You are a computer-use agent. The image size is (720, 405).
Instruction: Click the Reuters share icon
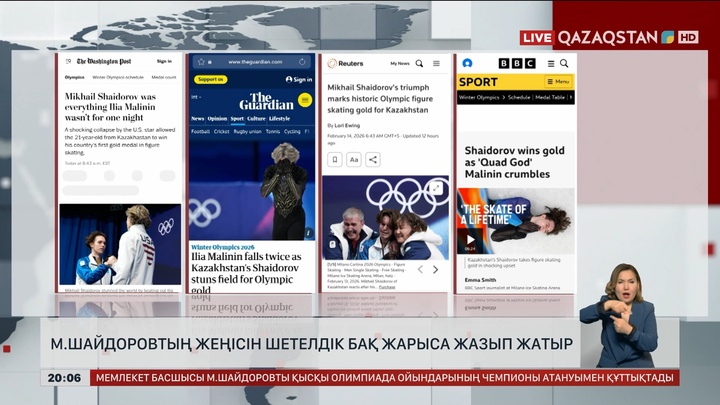coord(373,160)
